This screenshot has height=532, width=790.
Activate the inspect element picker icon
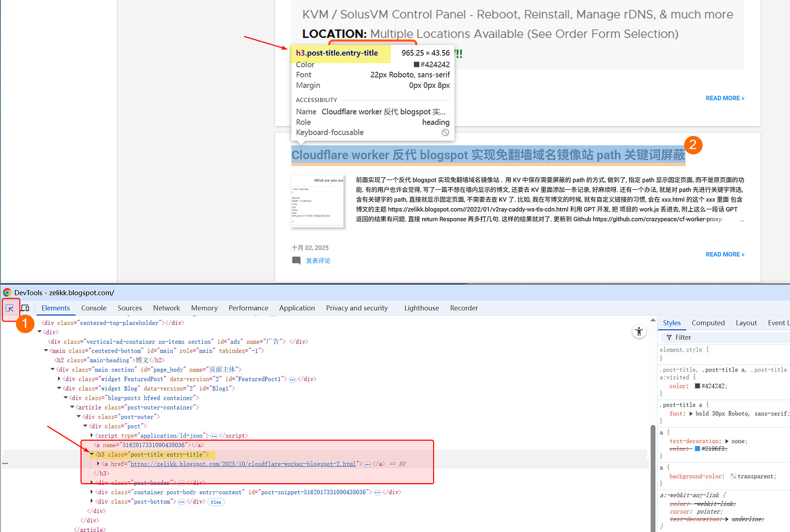coord(10,308)
